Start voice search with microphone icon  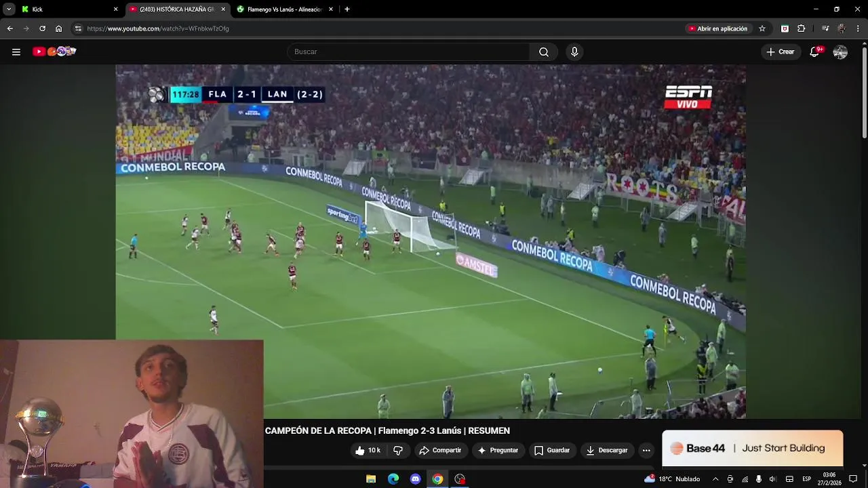tap(574, 52)
